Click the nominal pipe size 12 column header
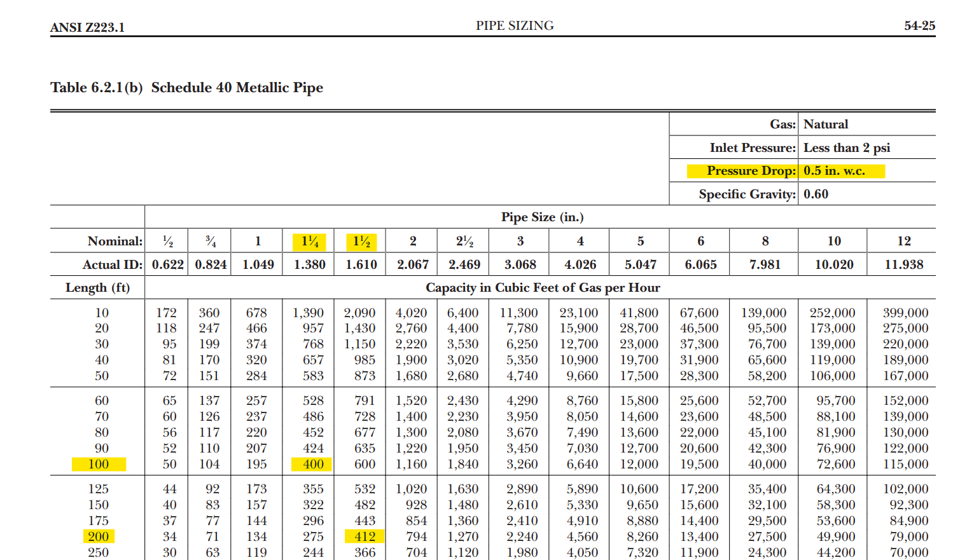This screenshot has width=974, height=560. (x=904, y=241)
